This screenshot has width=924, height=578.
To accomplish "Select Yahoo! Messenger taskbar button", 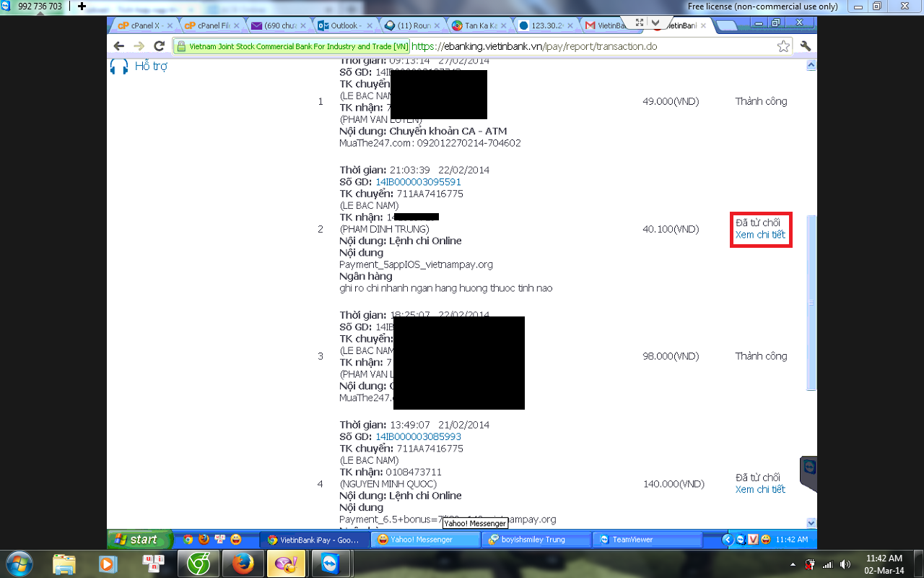I will click(x=426, y=540).
